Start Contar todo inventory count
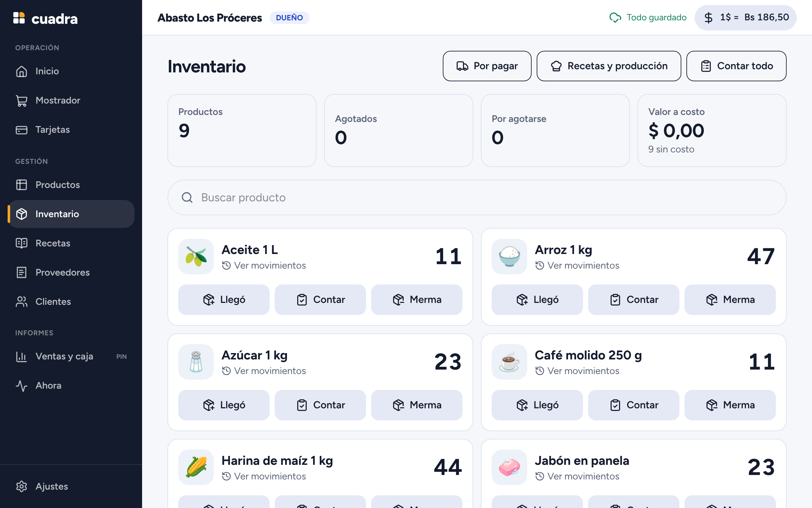The image size is (812, 508). 736,66
